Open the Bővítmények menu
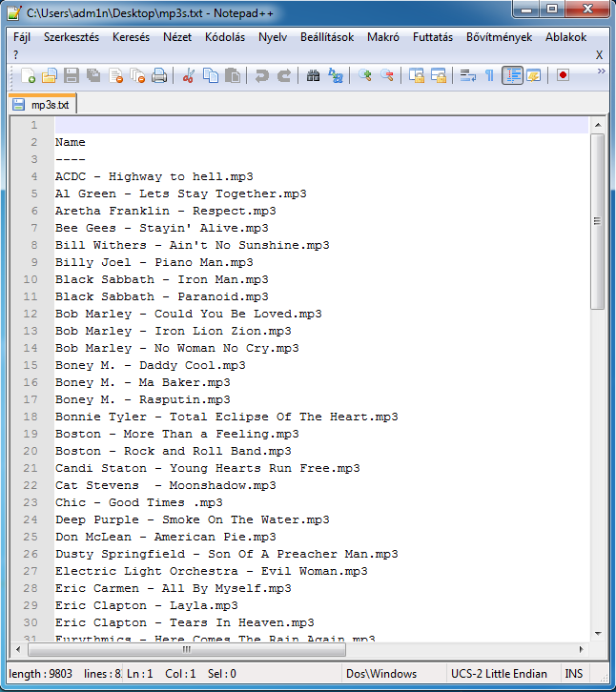 coord(499,37)
